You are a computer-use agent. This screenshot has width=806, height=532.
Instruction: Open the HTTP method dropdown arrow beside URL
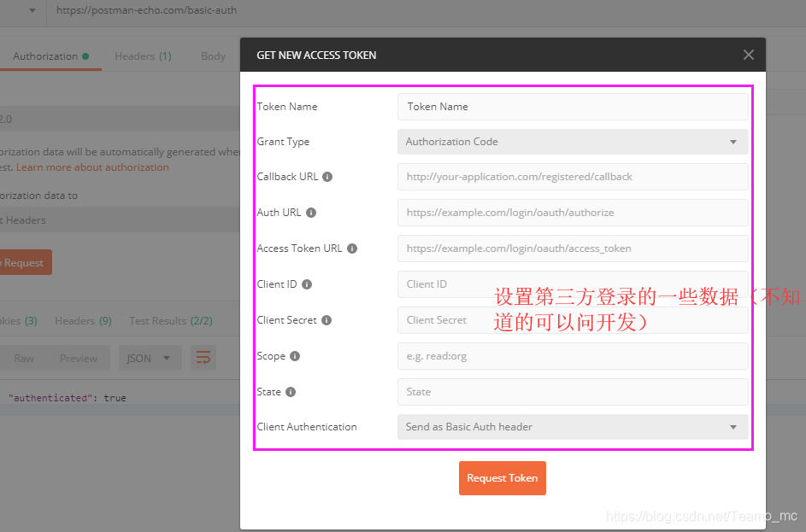coord(32,10)
